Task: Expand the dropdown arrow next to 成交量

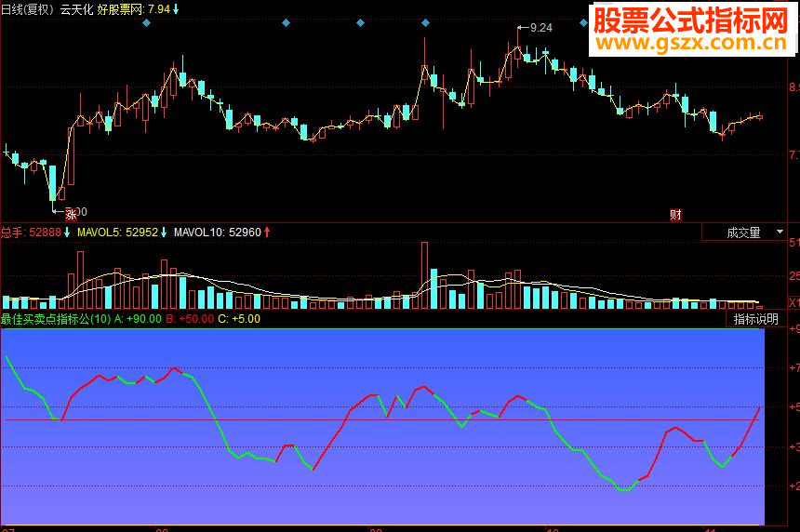Action: tap(780, 232)
